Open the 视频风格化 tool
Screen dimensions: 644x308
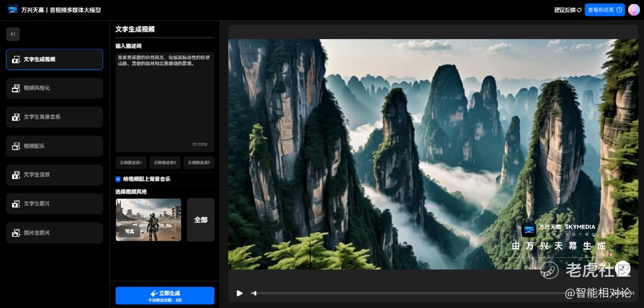coord(54,88)
